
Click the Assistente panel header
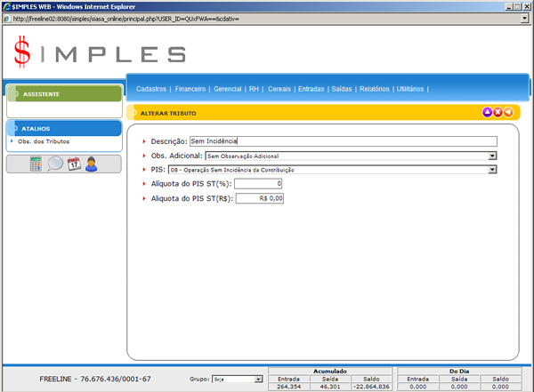click(x=64, y=93)
